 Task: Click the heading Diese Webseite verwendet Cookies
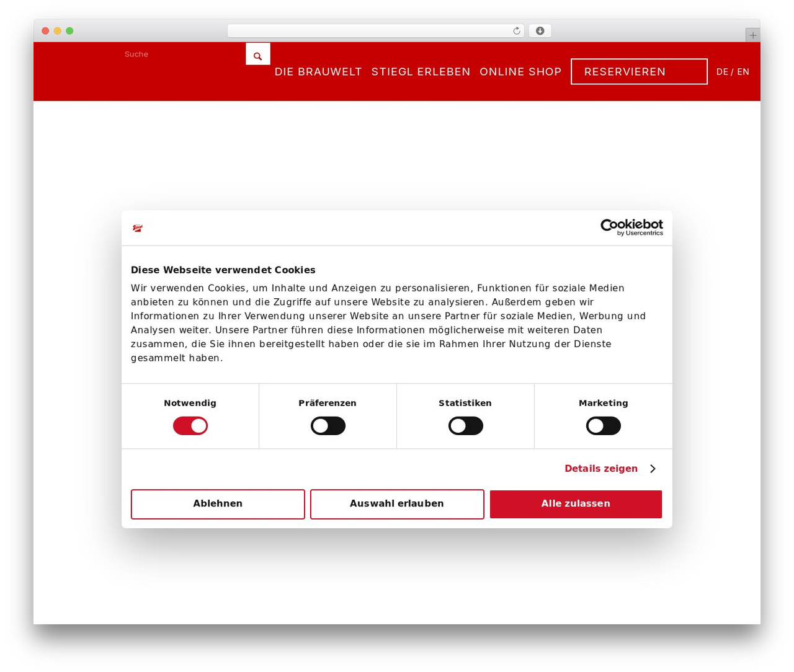[x=223, y=270]
